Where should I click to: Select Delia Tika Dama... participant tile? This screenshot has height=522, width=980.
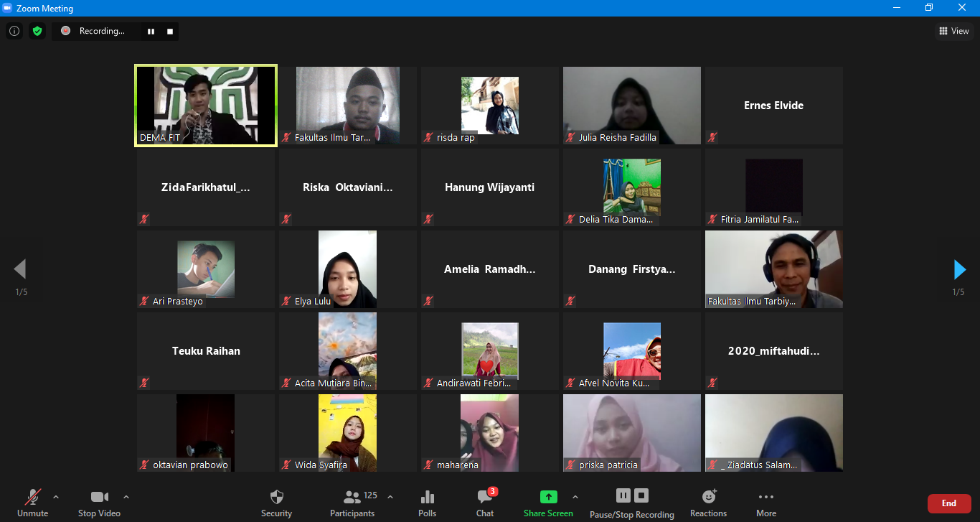click(632, 187)
